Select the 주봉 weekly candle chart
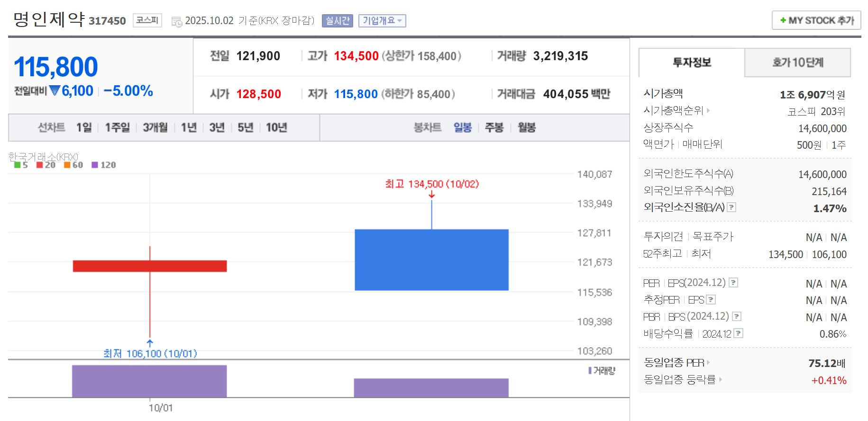 [494, 127]
